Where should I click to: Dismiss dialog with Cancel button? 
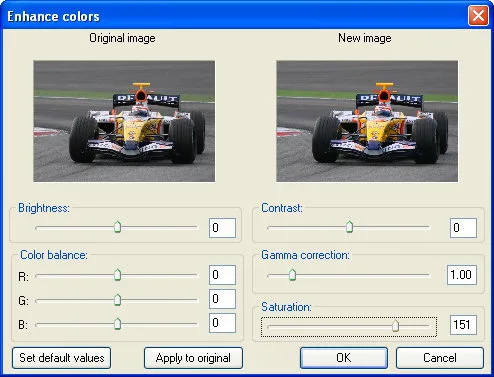point(440,358)
